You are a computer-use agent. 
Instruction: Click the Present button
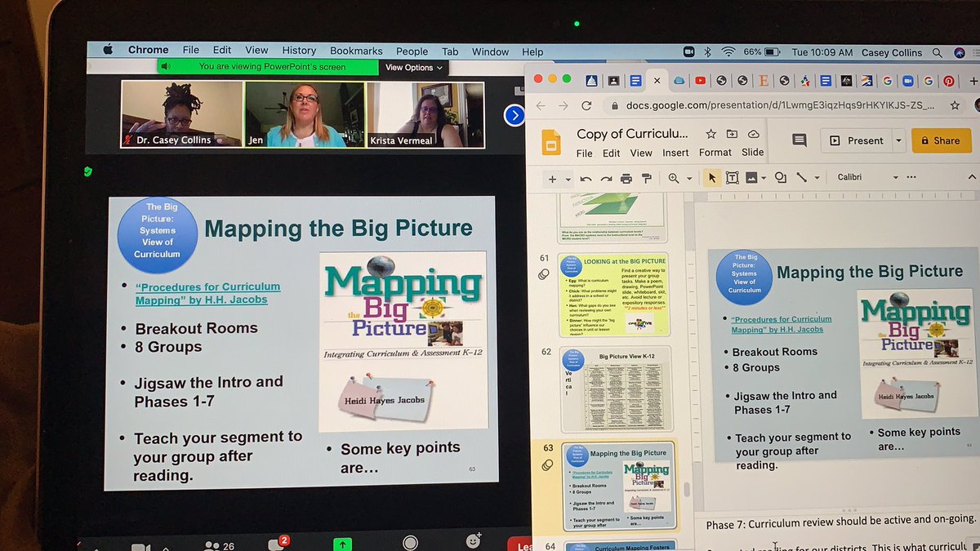coord(857,140)
